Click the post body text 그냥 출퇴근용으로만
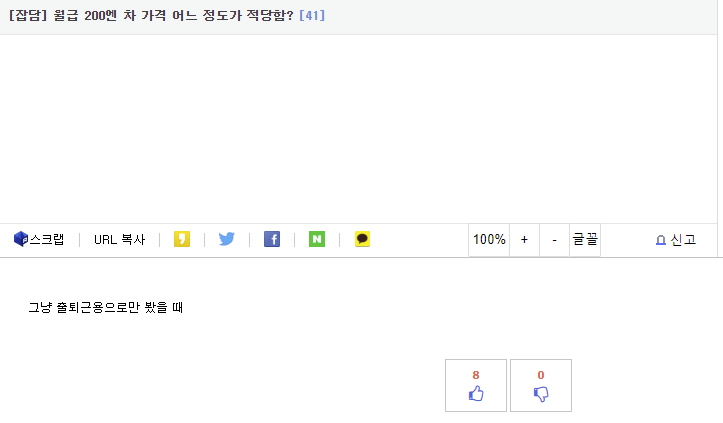Viewport: 723px width, 423px height. pos(106,307)
